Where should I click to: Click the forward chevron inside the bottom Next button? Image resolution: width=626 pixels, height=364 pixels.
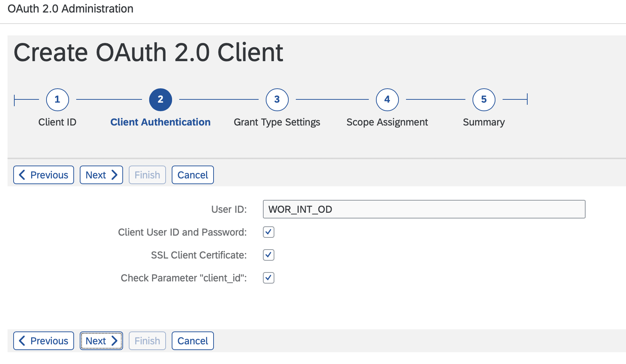114,341
